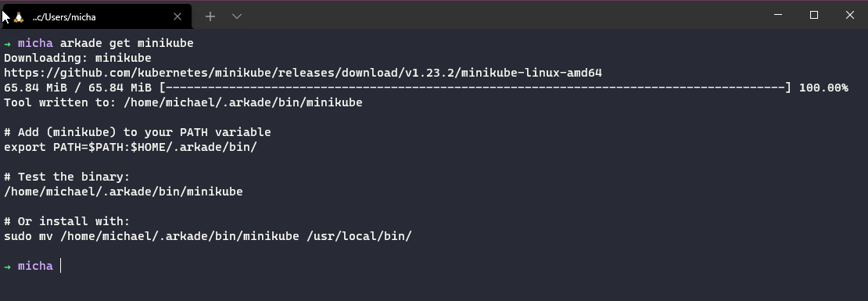Click the "arkade get minikube" command text
The height and width of the screenshot is (301, 868).
pos(127,43)
